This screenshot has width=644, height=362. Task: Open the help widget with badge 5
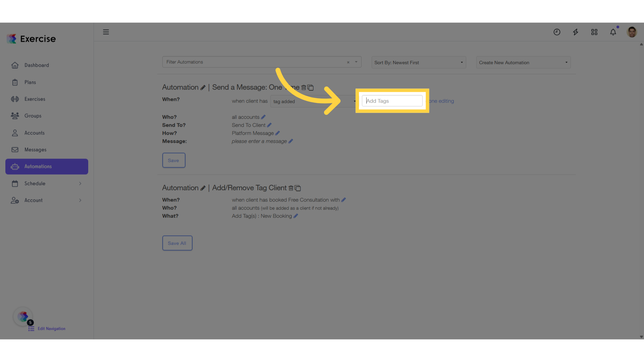(23, 316)
